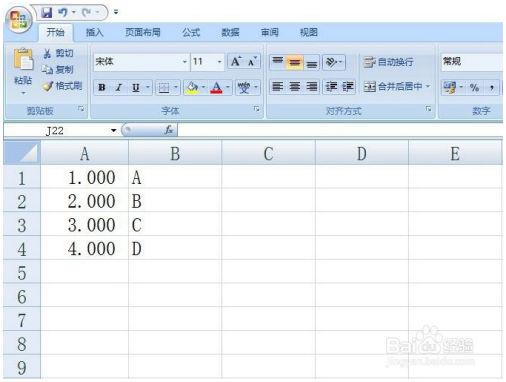
Task: Click the Format Painter brush icon
Action: coord(48,86)
